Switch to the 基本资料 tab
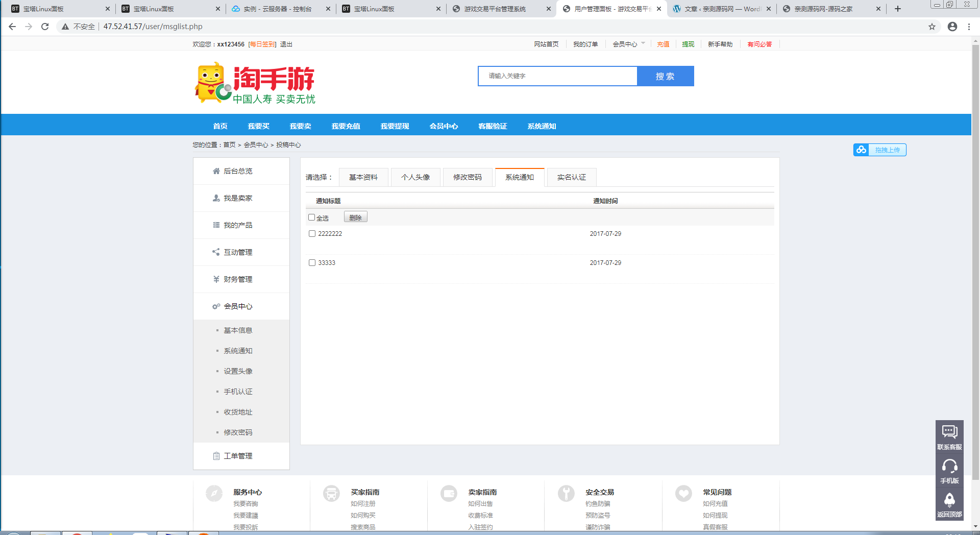 363,177
